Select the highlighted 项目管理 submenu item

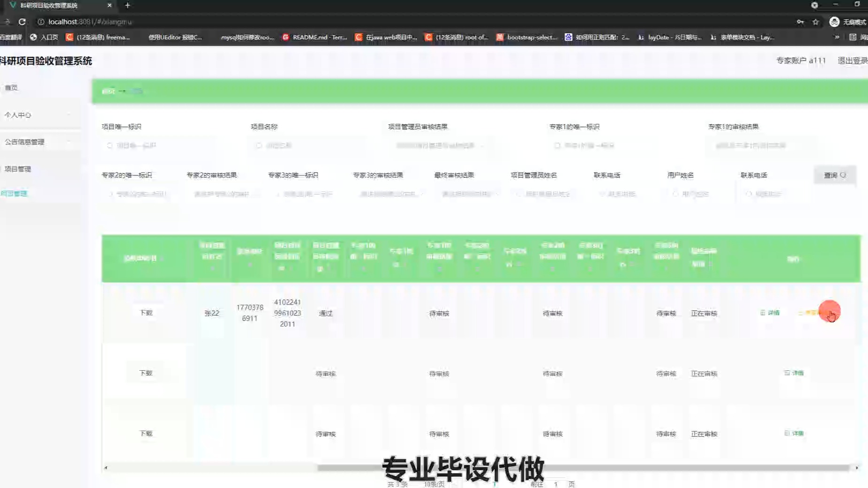tap(14, 193)
